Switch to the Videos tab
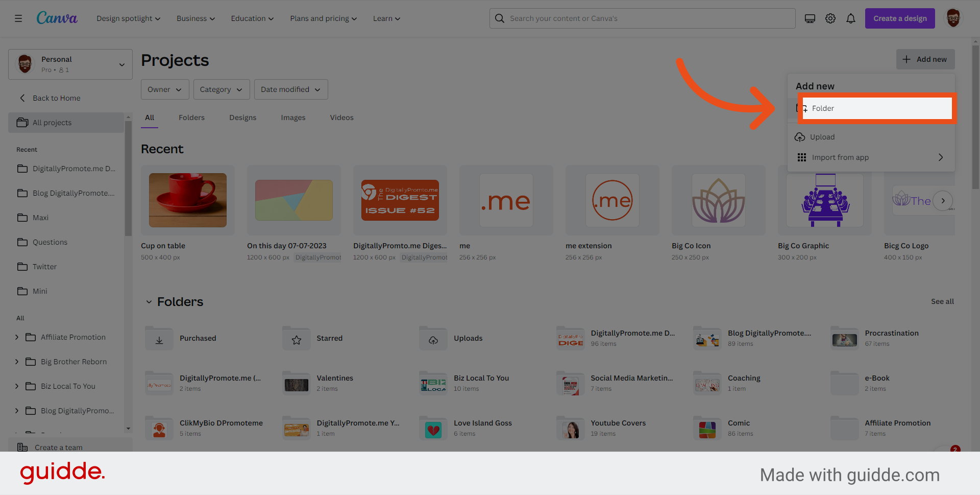Viewport: 980px width, 495px height. coord(341,117)
